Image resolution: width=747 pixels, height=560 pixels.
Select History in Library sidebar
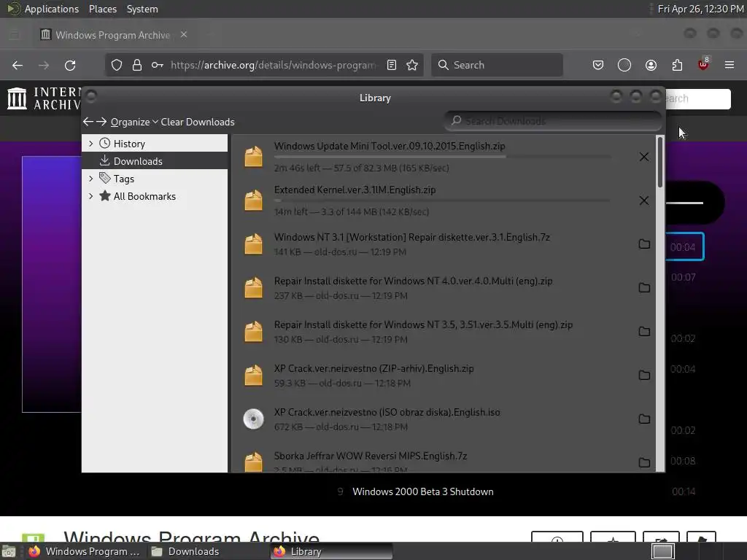point(155,144)
